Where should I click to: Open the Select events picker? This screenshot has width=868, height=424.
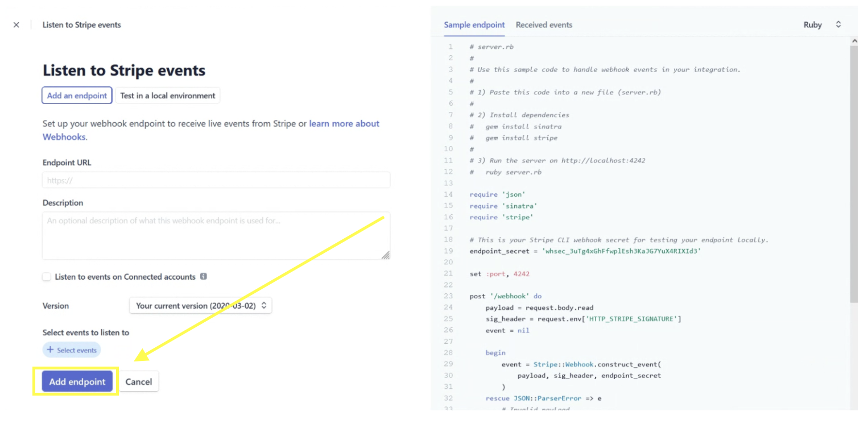pyautogui.click(x=72, y=350)
